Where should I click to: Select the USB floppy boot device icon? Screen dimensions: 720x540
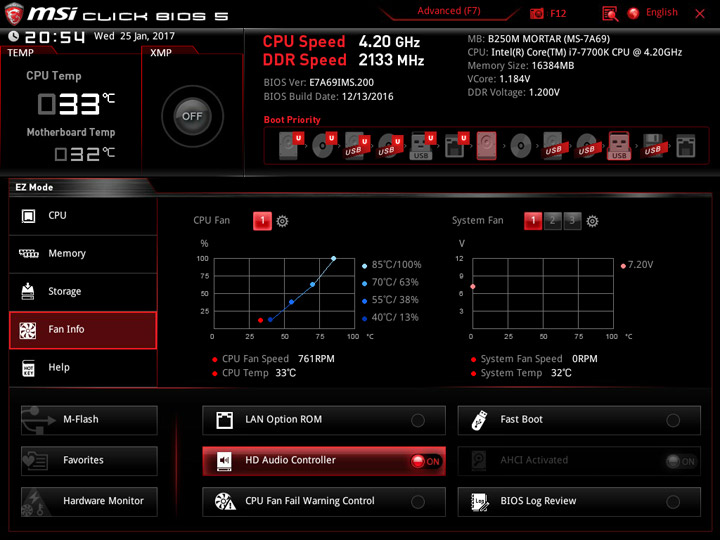pos(652,146)
